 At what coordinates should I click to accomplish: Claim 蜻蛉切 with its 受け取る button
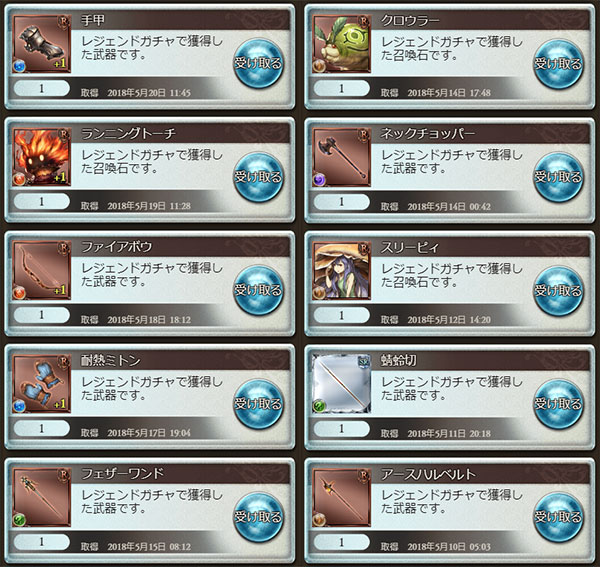[558, 403]
